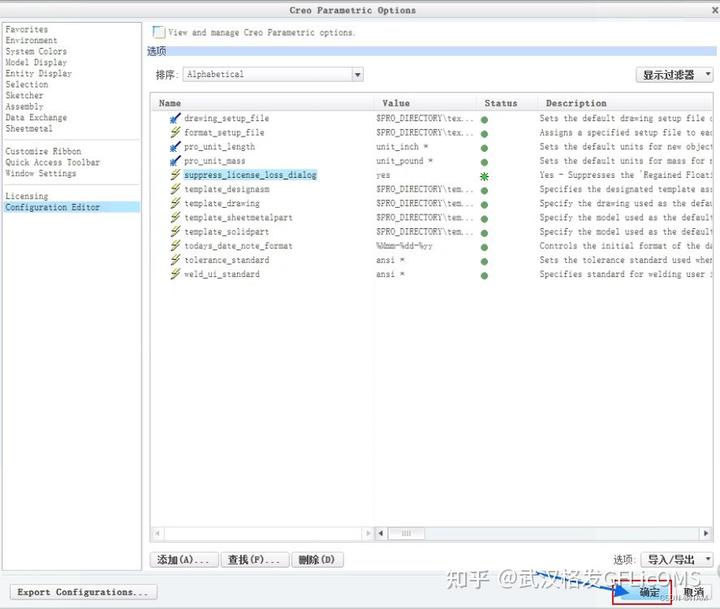Select the weld_ui_standard option name
The height and width of the screenshot is (609, 720).
point(222,274)
